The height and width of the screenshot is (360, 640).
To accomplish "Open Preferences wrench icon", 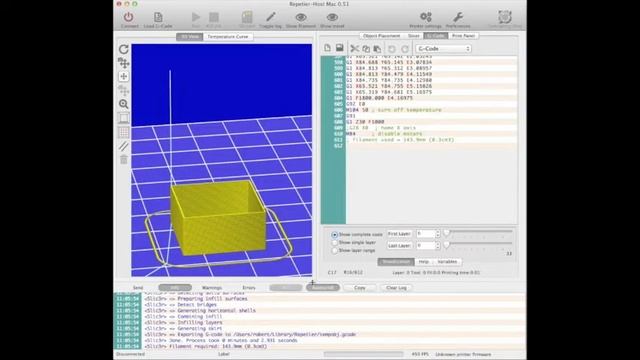I will pyautogui.click(x=458, y=17).
